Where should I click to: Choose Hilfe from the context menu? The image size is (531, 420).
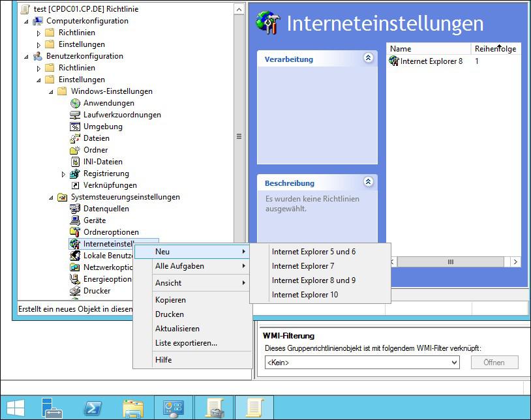tap(192, 360)
